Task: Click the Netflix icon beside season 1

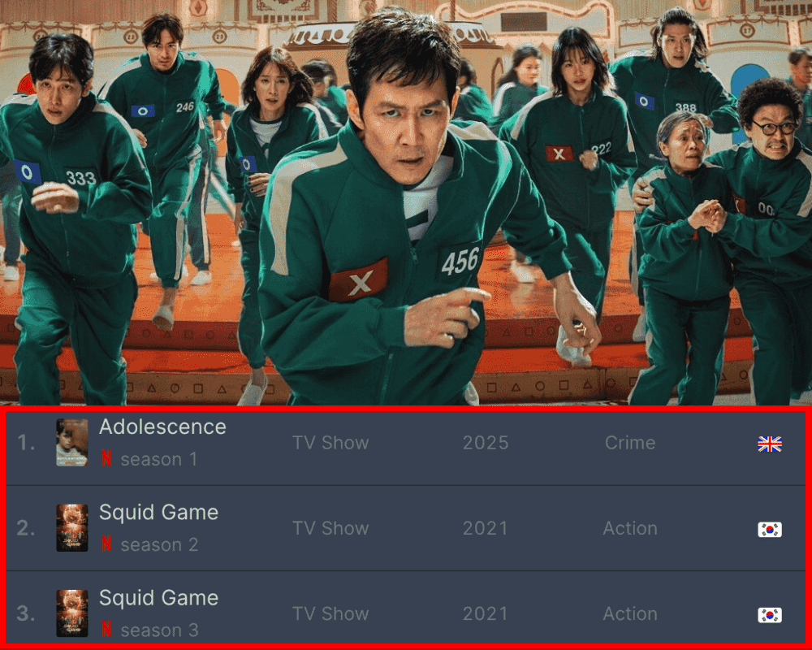Action: click(x=106, y=457)
